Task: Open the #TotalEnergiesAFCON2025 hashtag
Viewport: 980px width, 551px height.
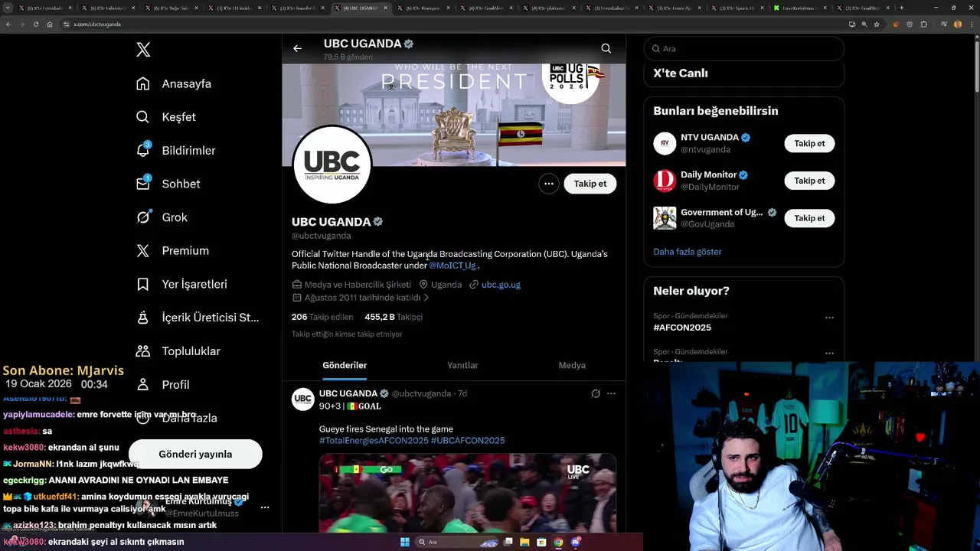Action: pos(374,441)
